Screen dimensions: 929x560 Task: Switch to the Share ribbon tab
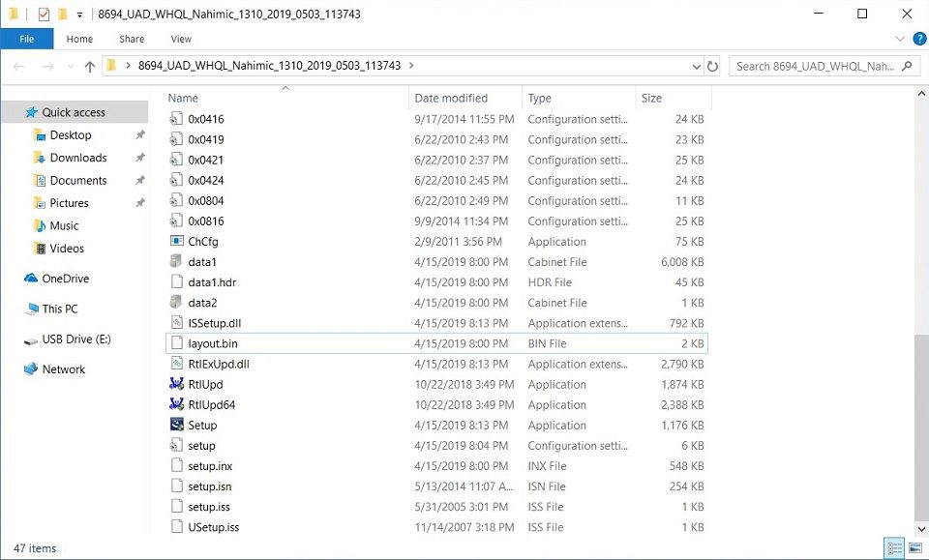click(x=132, y=39)
